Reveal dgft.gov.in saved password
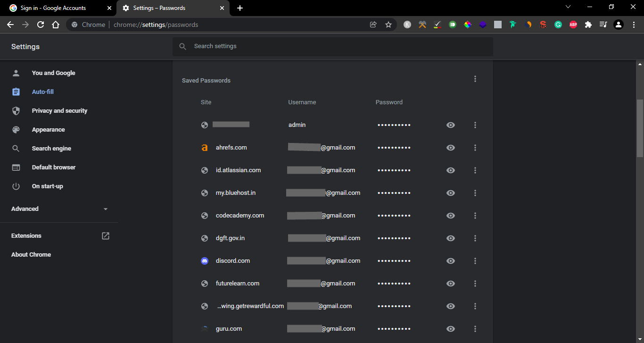 tap(451, 238)
